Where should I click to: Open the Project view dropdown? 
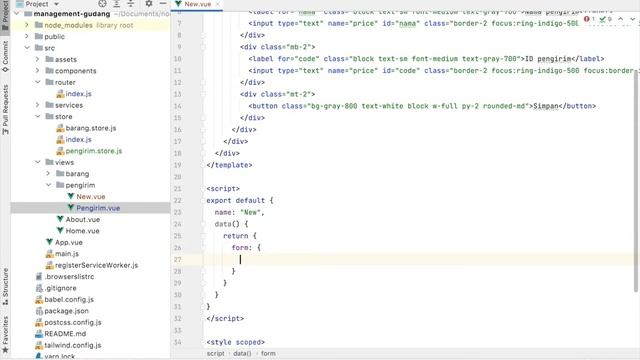56,4
